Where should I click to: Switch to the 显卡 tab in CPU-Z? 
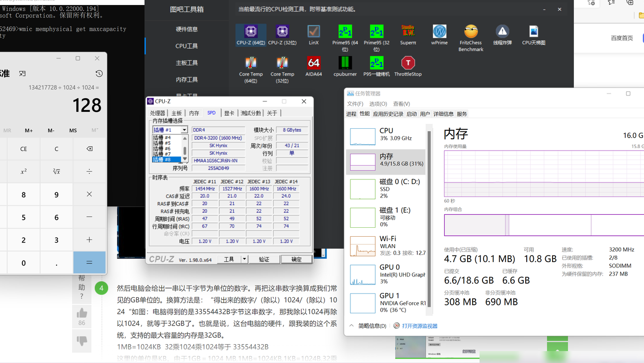229,113
